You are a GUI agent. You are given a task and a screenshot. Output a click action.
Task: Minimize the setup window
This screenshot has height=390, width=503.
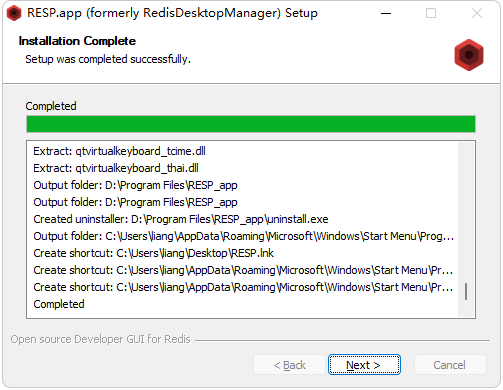click(x=386, y=13)
